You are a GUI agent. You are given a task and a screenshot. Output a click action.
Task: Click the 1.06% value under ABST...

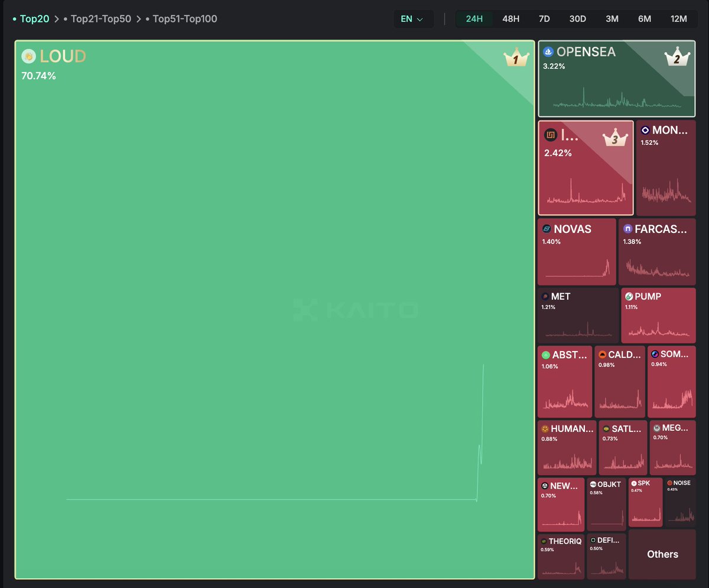[549, 366]
